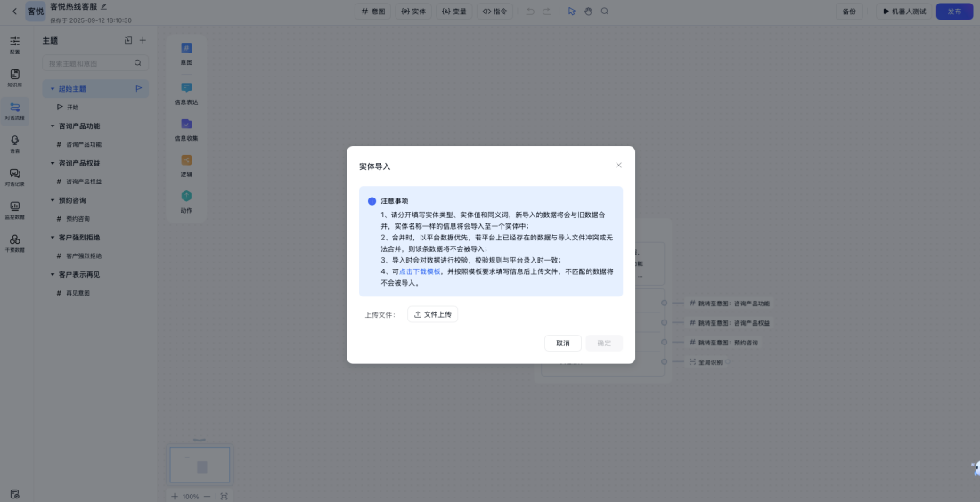980x502 pixels.
Task: Fit canvas to screen icon
Action: click(x=224, y=497)
